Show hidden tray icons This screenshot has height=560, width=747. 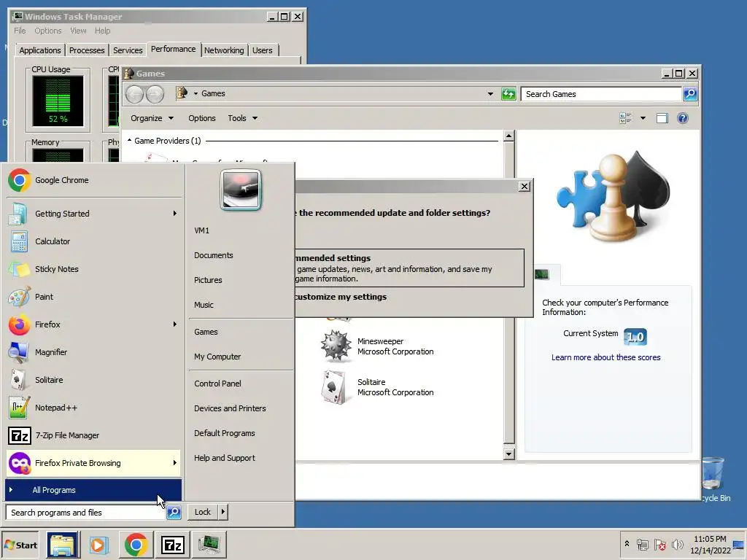[x=627, y=543]
